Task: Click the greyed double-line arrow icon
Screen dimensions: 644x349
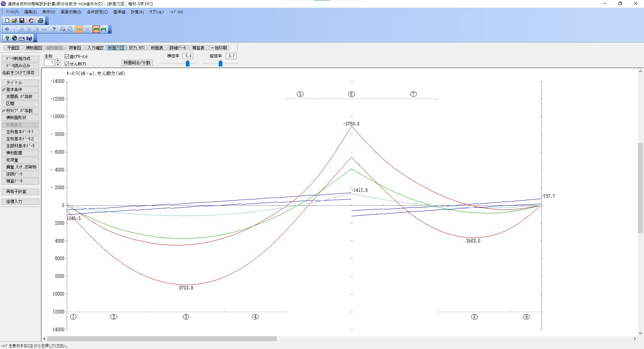Action: [44, 29]
